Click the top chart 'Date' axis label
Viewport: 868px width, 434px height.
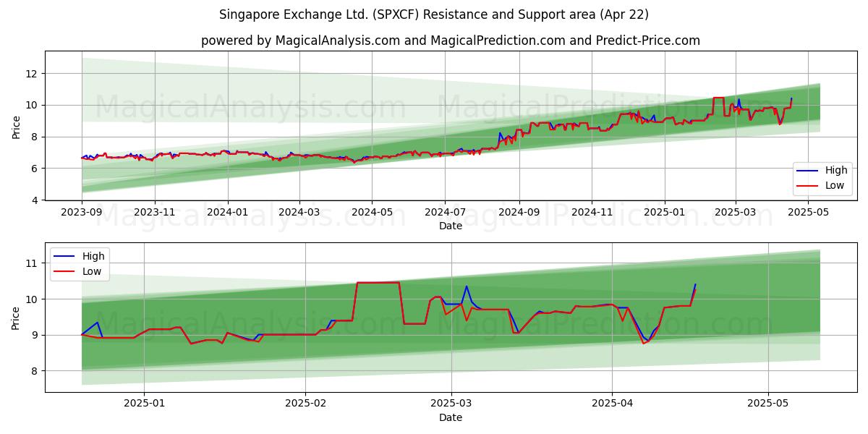(451, 226)
